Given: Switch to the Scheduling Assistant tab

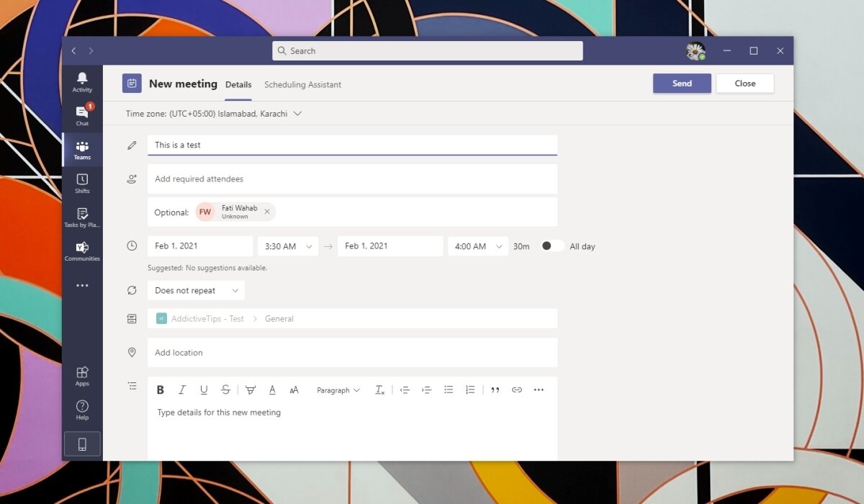Looking at the screenshot, I should point(302,84).
